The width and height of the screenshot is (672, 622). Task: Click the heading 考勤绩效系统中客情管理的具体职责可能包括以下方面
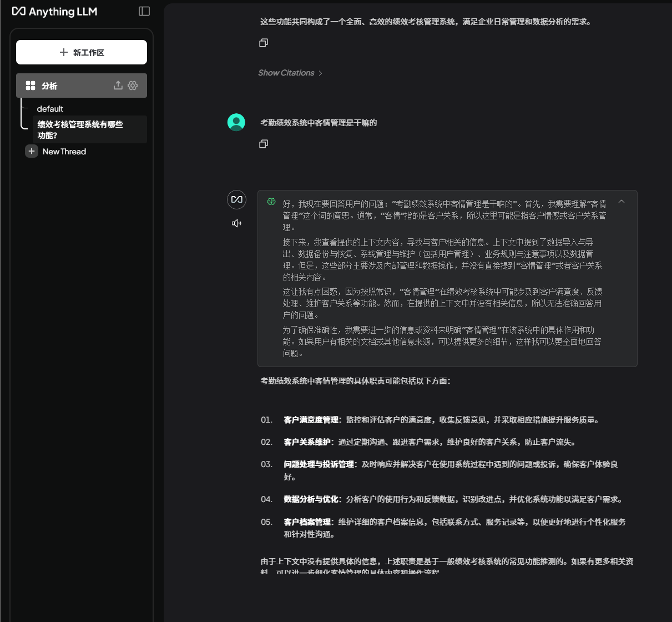pyautogui.click(x=355, y=381)
